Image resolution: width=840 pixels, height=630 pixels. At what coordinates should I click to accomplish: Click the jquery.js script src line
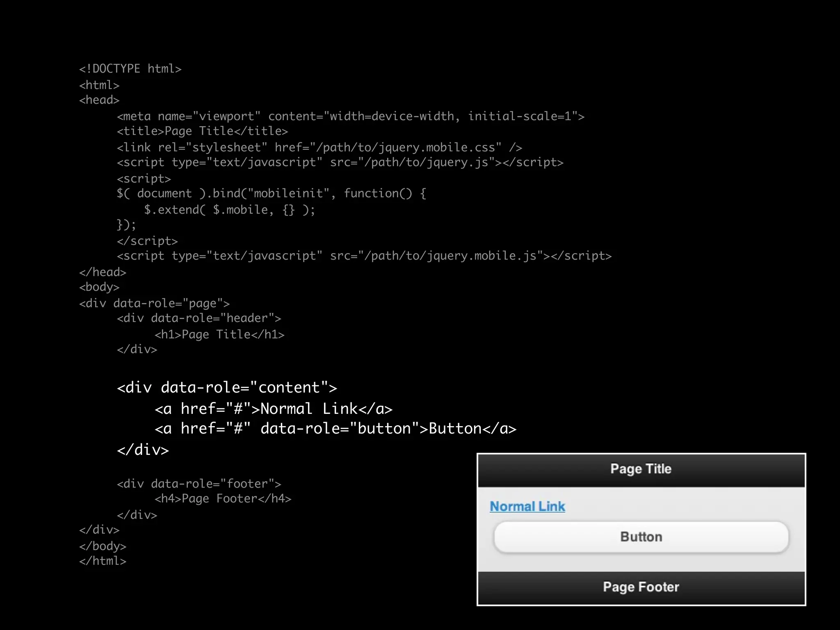[340, 162]
